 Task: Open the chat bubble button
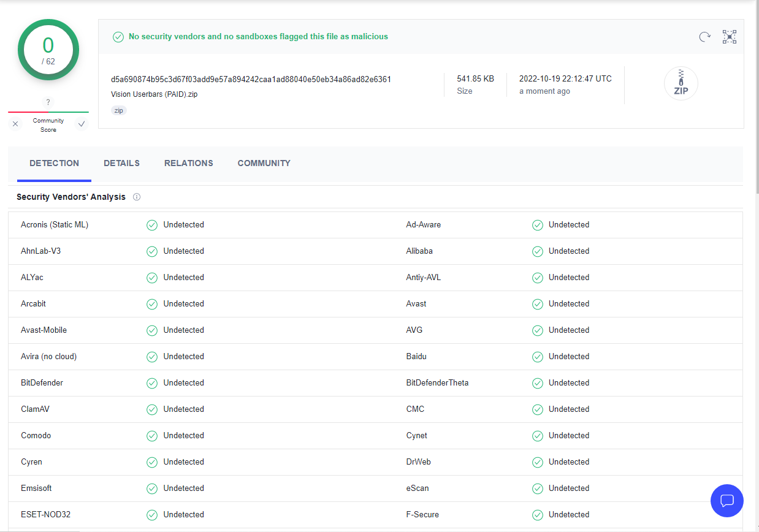click(727, 501)
